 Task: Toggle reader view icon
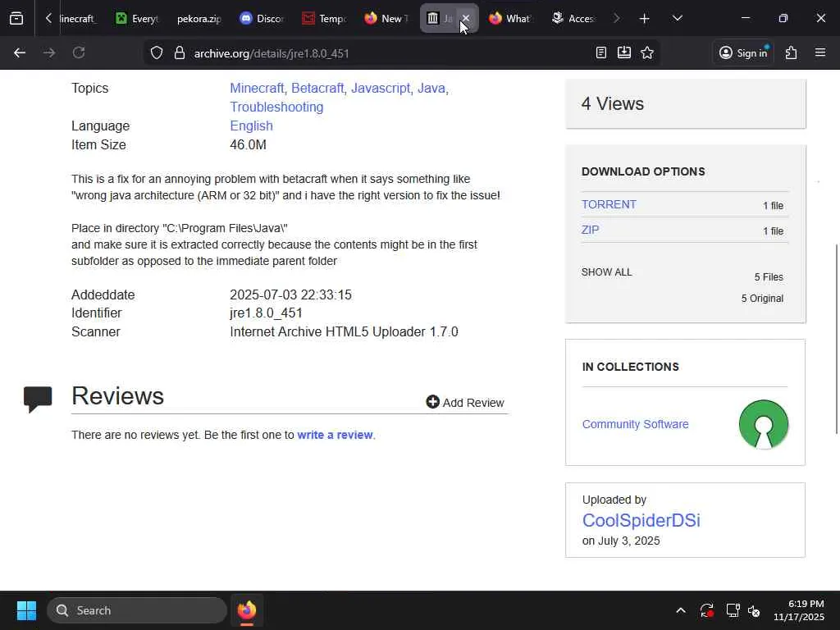[601, 52]
